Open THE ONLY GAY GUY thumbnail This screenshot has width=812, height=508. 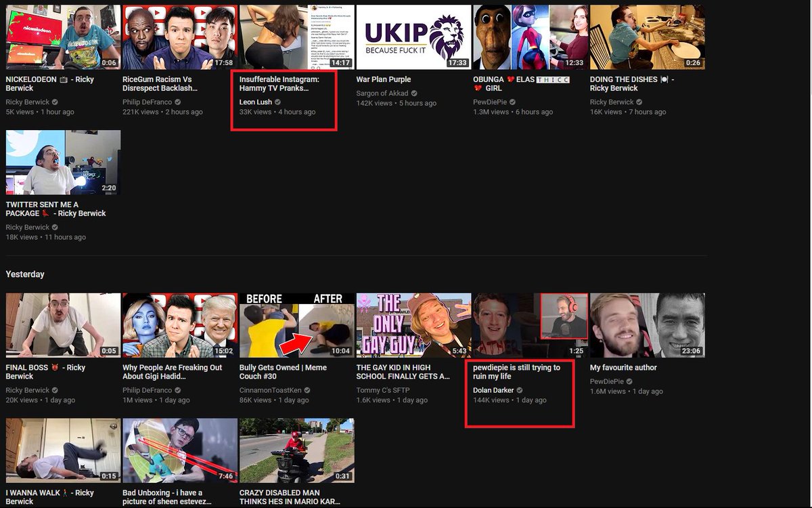point(413,325)
